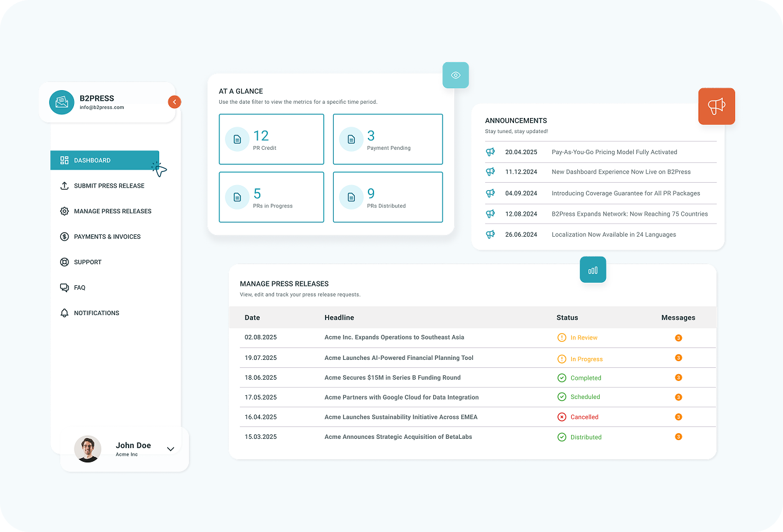Expand John Doe's account chevron

(170, 448)
